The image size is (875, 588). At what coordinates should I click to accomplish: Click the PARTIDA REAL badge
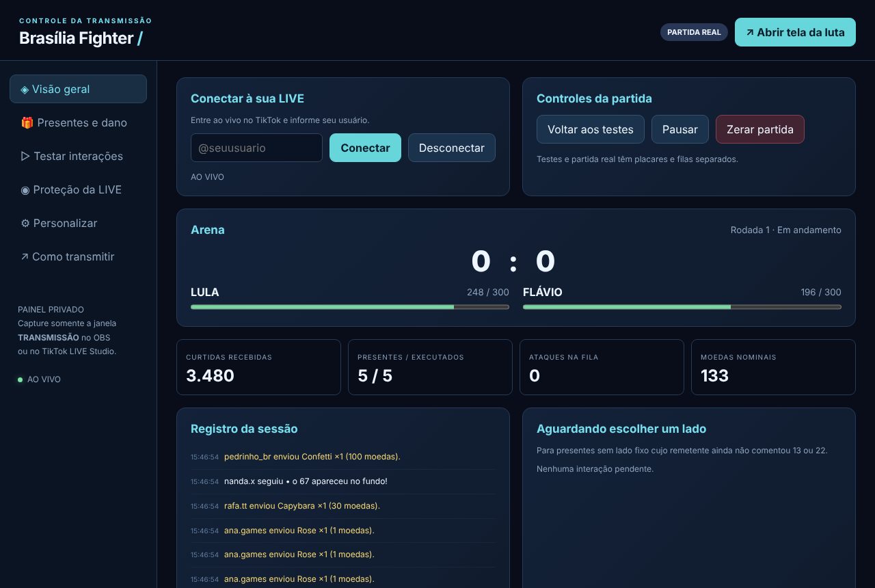tap(694, 32)
